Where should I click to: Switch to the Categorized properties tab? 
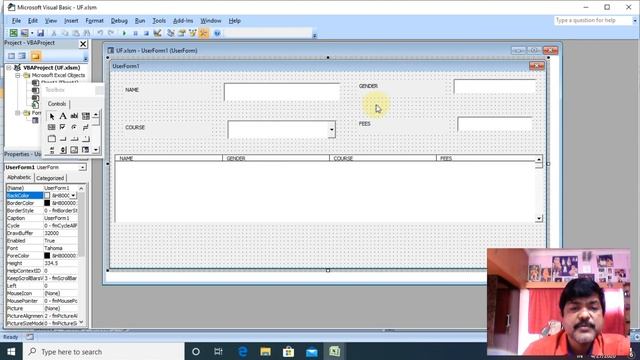(x=50, y=178)
